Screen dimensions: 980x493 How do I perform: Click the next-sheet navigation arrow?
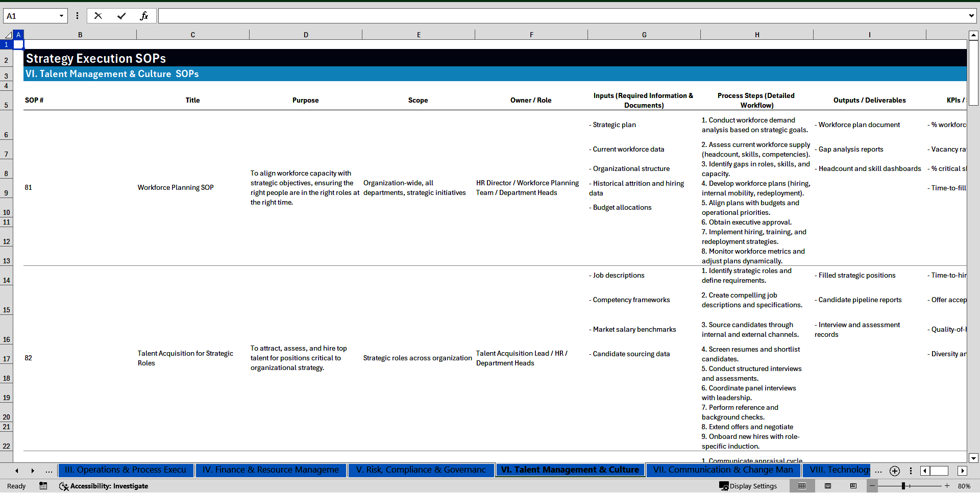tap(32, 471)
